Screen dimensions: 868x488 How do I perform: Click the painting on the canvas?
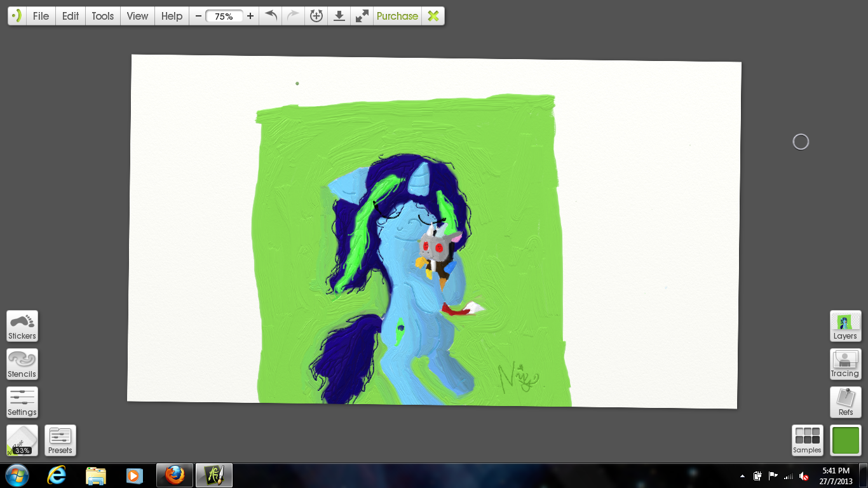click(x=411, y=250)
